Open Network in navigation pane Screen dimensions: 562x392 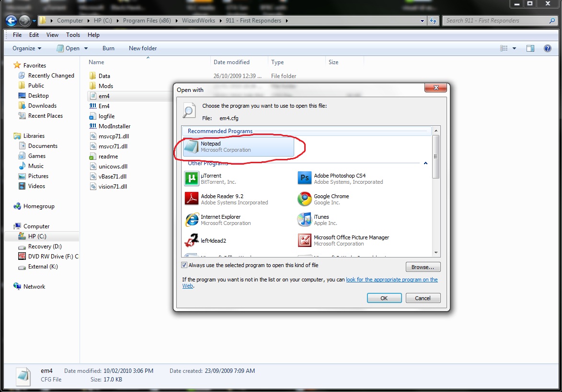[x=29, y=286]
